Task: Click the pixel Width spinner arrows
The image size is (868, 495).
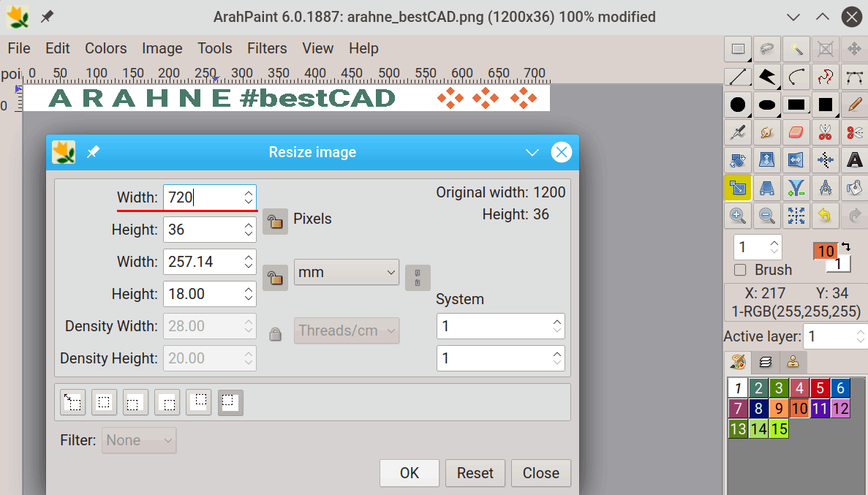Action: click(249, 197)
